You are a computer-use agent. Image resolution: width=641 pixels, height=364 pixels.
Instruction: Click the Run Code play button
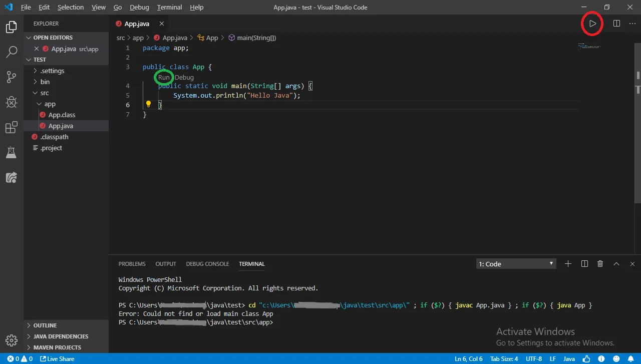pyautogui.click(x=592, y=24)
